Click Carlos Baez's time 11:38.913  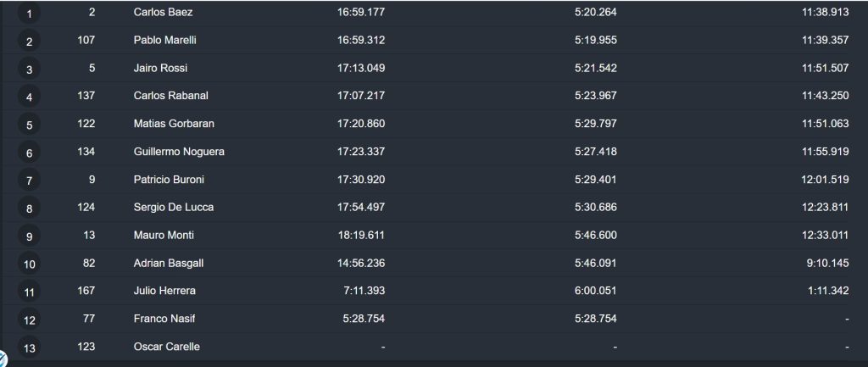pyautogui.click(x=825, y=12)
